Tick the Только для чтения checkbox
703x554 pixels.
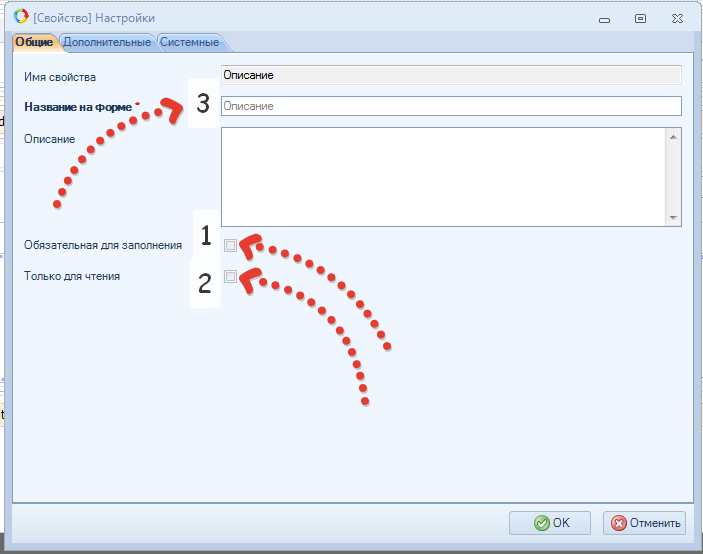coord(231,277)
